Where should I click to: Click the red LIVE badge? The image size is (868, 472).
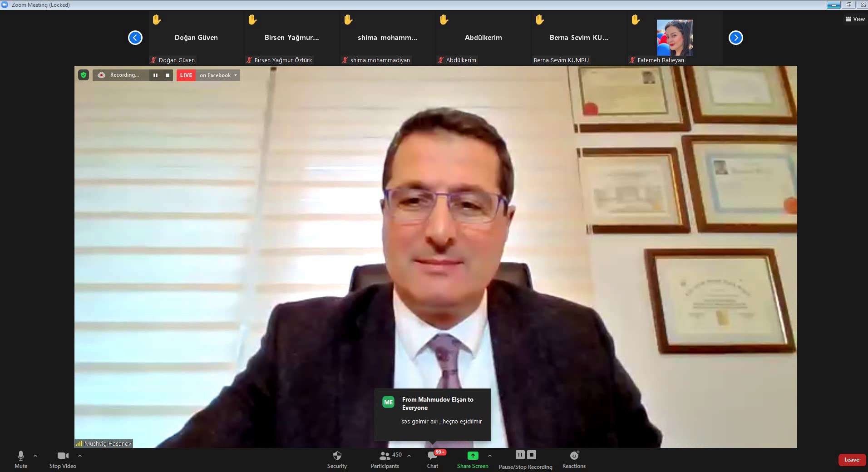click(x=186, y=75)
